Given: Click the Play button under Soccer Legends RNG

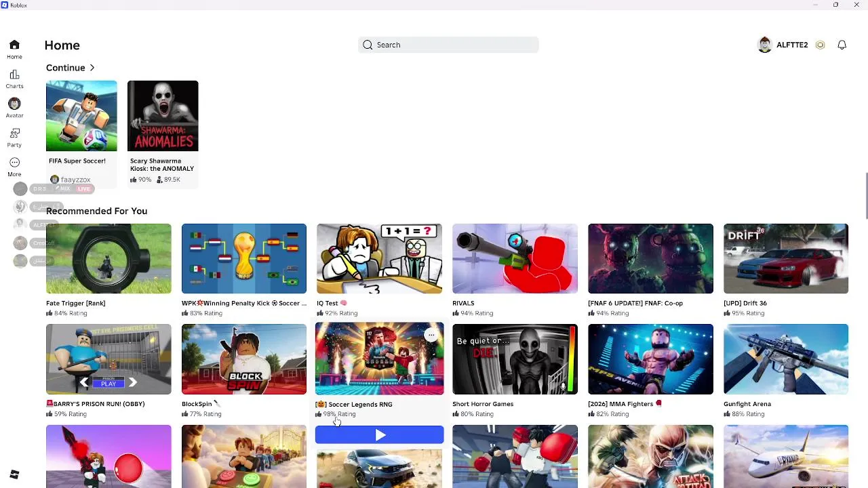Looking at the screenshot, I should tap(380, 435).
